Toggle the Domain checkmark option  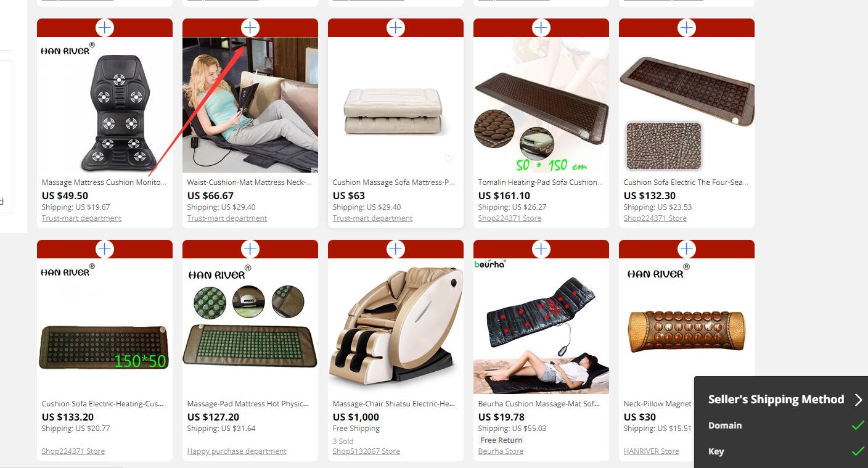[858, 425]
